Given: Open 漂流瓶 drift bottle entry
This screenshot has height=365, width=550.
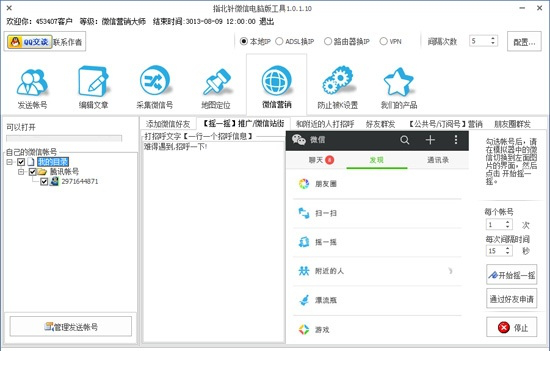Looking at the screenshot, I should pos(377,300).
